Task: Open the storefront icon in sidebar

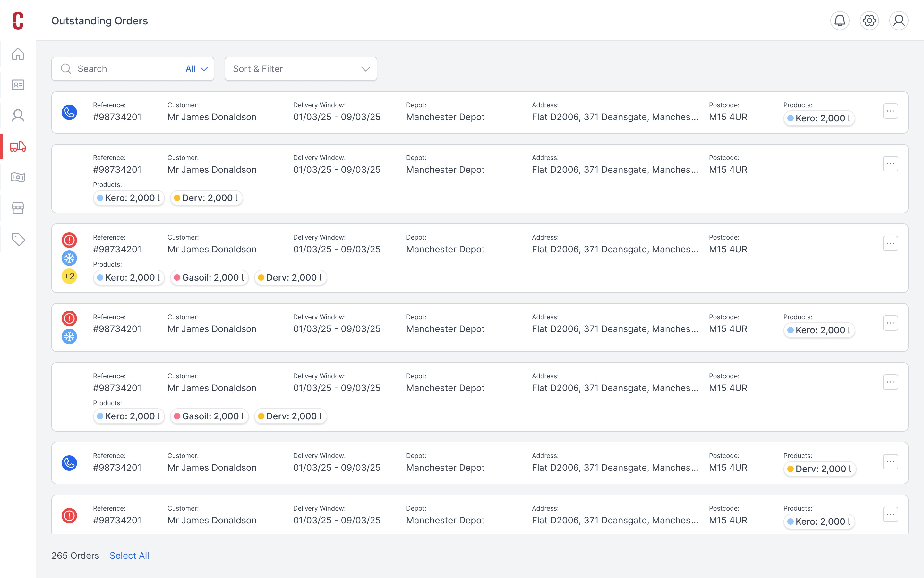Action: (x=18, y=208)
